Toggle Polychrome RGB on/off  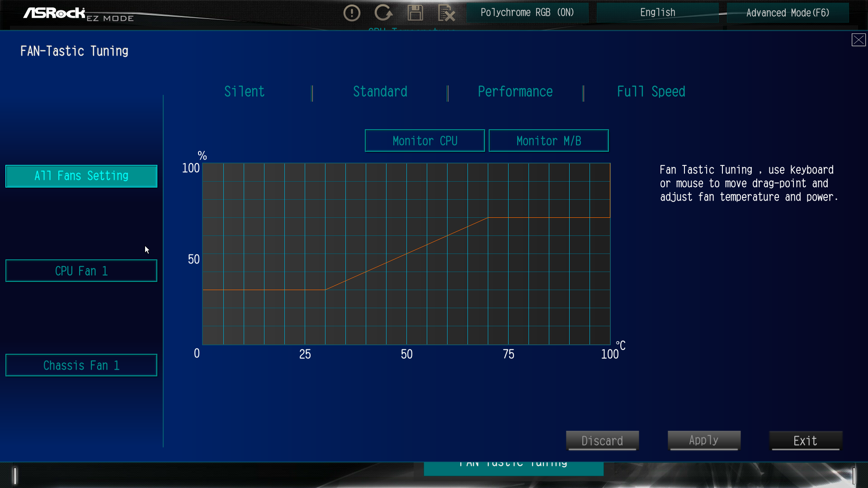pyautogui.click(x=527, y=13)
